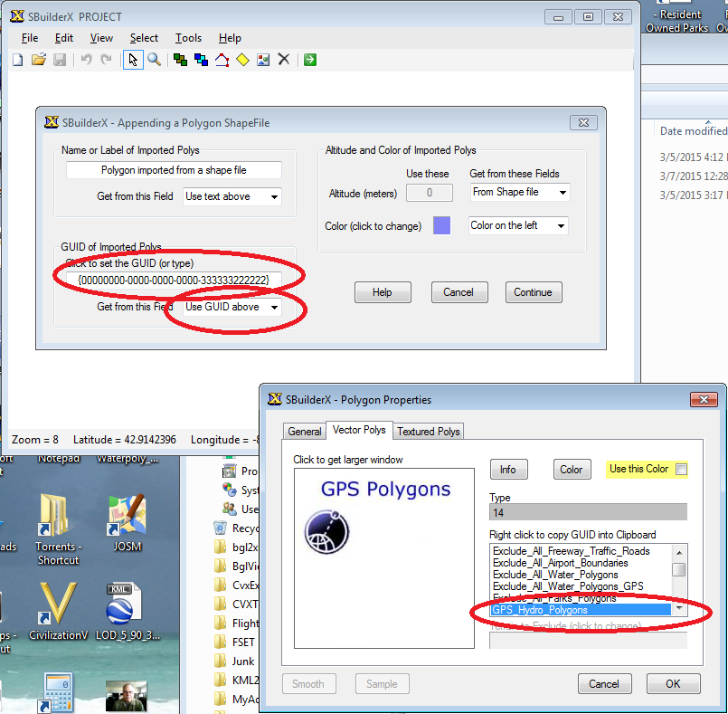
Task: Click the GPS Polygons globe preview image
Action: tap(326, 532)
